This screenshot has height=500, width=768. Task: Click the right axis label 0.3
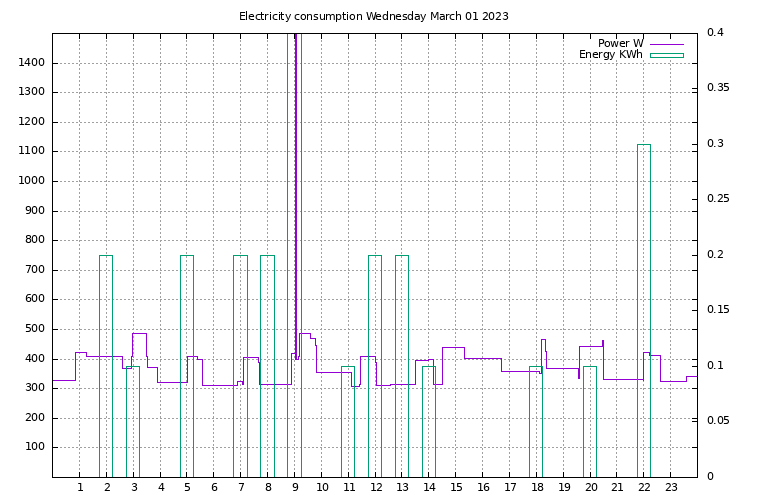[x=716, y=143]
